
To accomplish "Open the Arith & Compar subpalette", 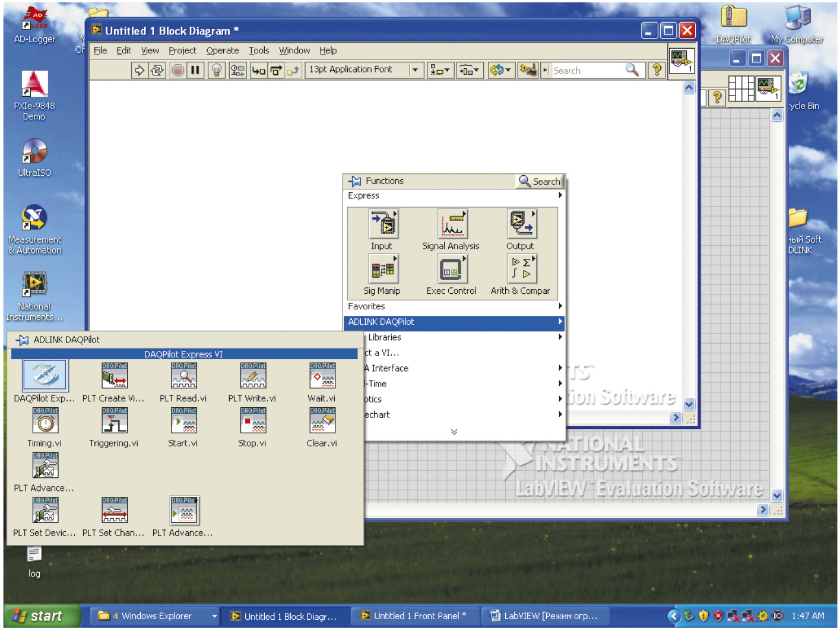I will pos(522,269).
